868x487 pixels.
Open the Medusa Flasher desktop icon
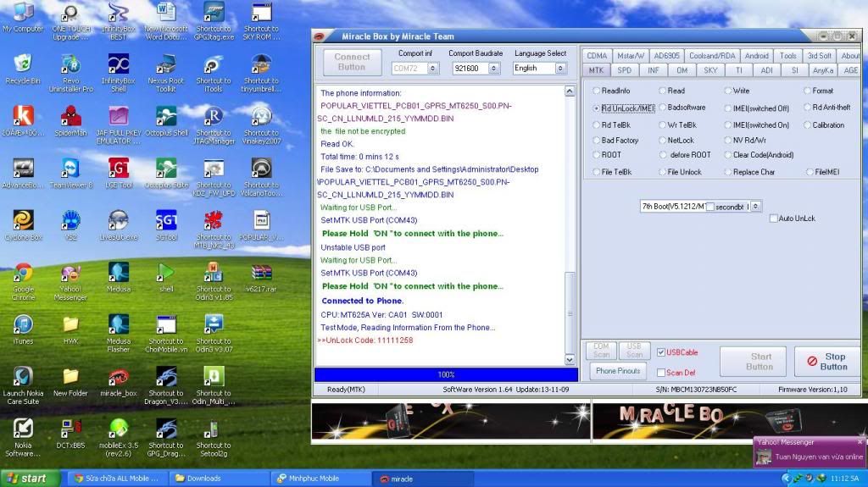(119, 334)
